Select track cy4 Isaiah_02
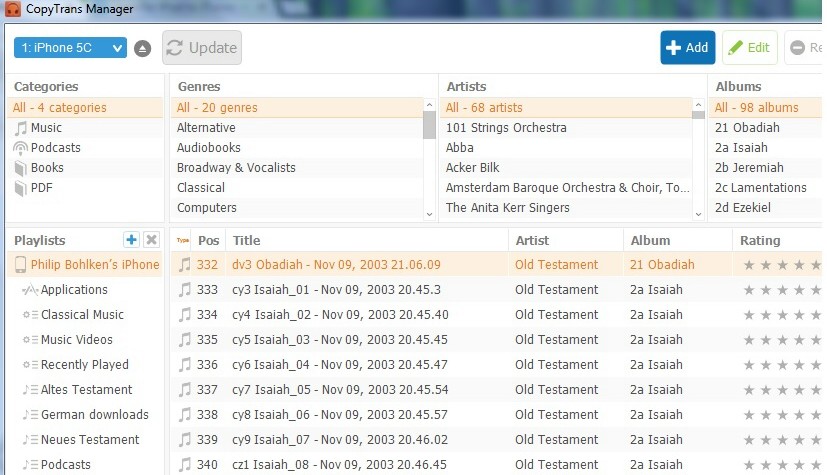 click(x=340, y=315)
